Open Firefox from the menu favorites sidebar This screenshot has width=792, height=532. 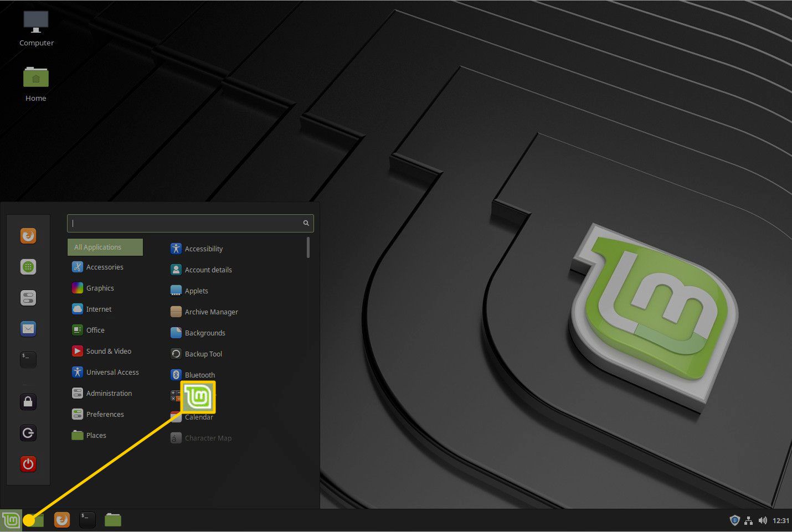tap(28, 236)
